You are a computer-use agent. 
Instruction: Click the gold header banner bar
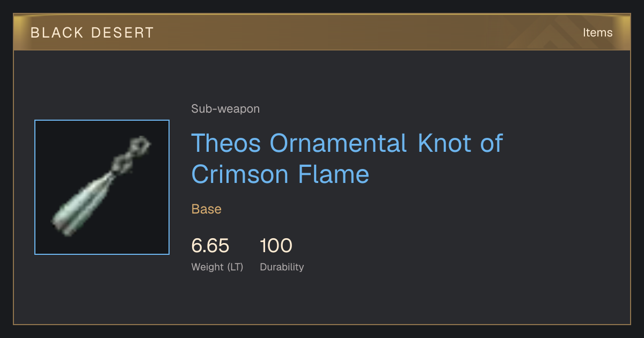(322, 33)
